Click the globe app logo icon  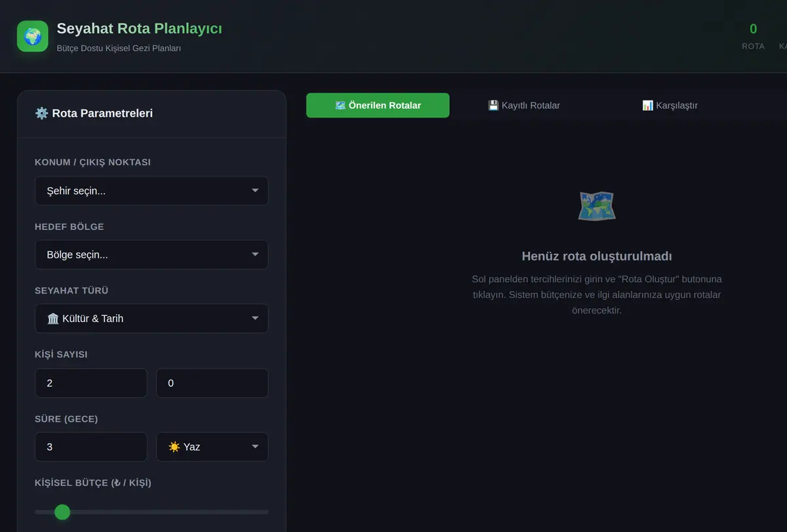33,36
